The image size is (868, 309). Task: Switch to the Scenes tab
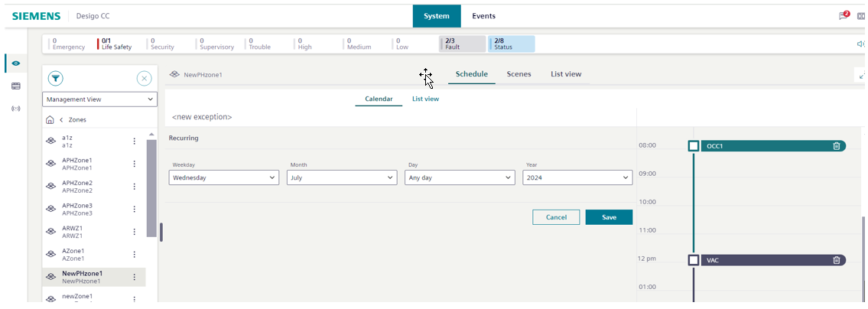(519, 74)
